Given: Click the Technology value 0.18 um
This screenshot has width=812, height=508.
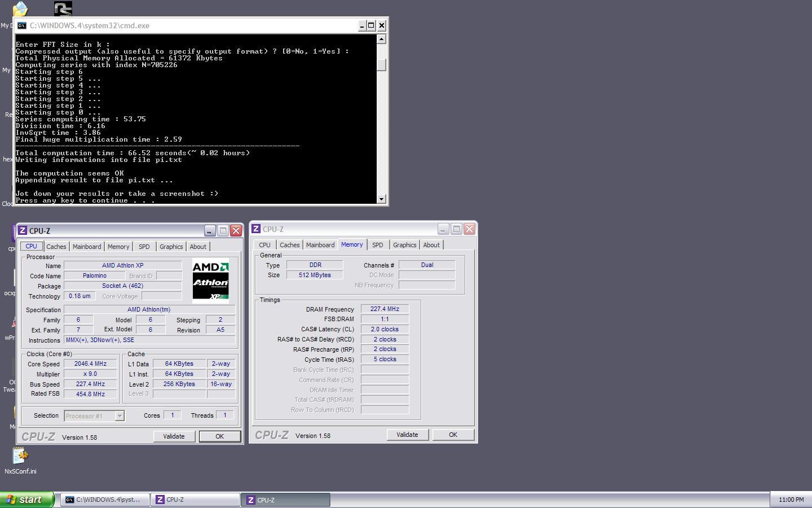Looking at the screenshot, I should coord(80,296).
